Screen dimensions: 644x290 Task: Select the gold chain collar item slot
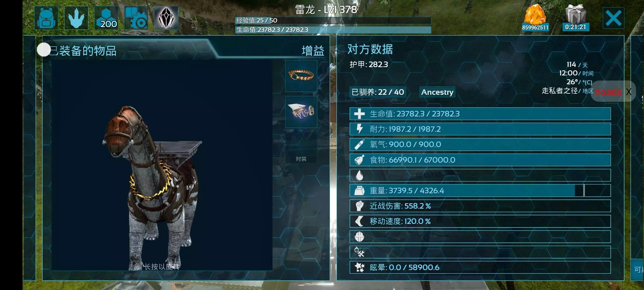(x=301, y=76)
